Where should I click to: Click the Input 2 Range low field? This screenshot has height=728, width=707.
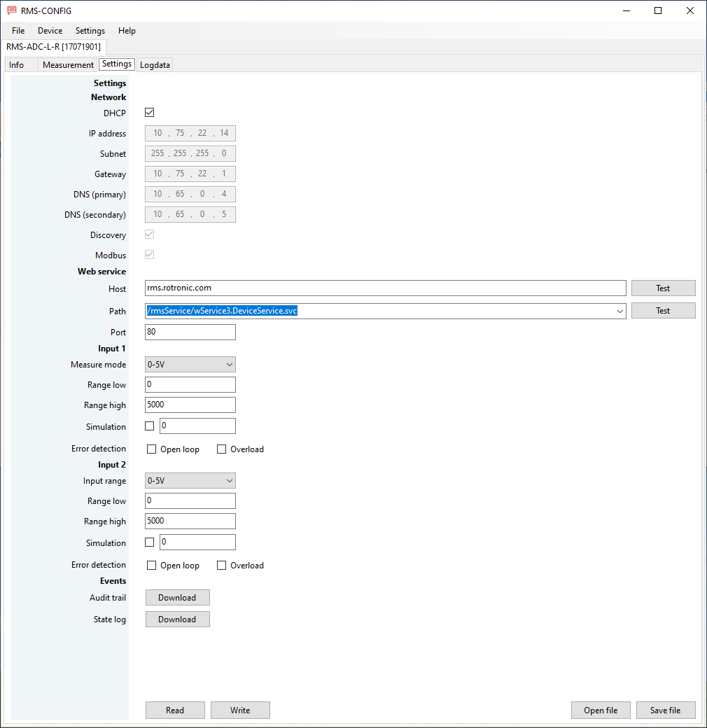click(x=190, y=500)
